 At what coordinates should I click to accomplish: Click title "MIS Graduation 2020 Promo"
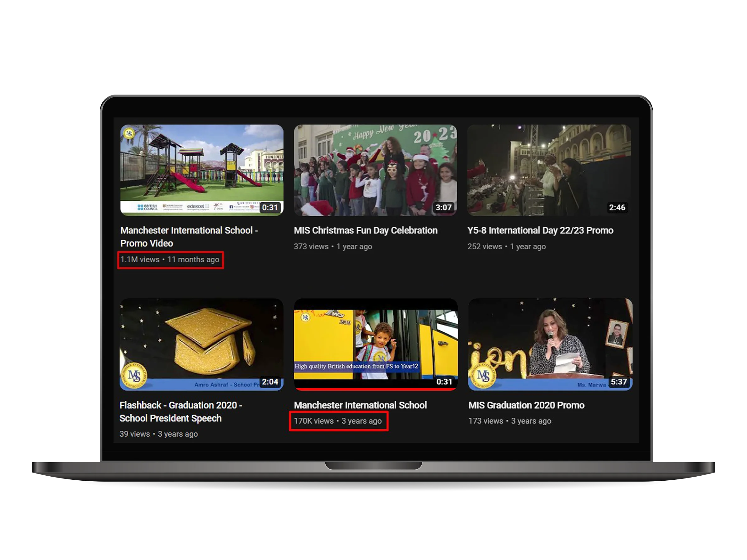coord(526,405)
